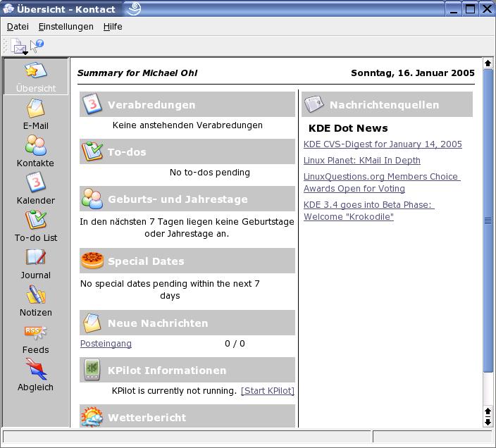Switch to the Notizen module
Screen dimensions: 496x448
pyautogui.click(x=36, y=301)
